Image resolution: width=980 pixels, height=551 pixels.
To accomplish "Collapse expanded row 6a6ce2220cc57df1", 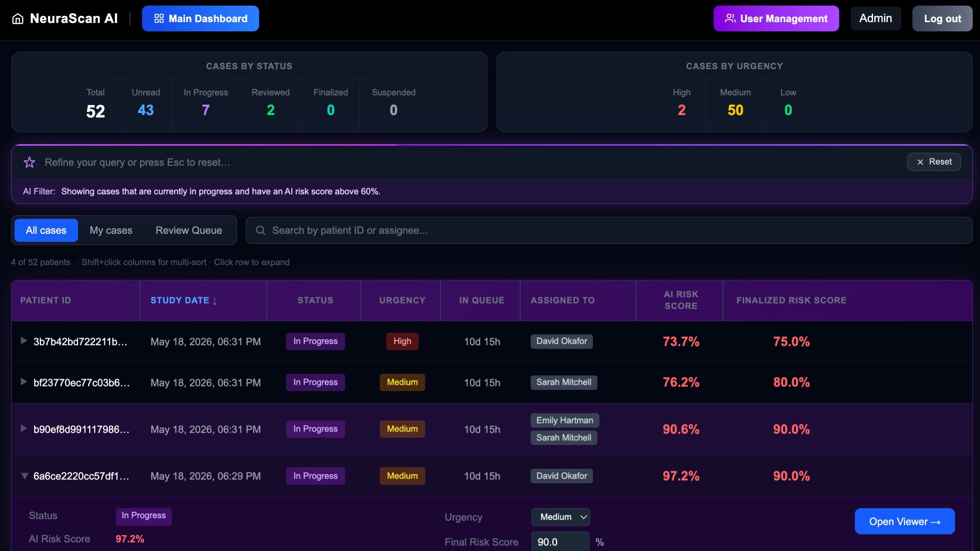I will (25, 476).
